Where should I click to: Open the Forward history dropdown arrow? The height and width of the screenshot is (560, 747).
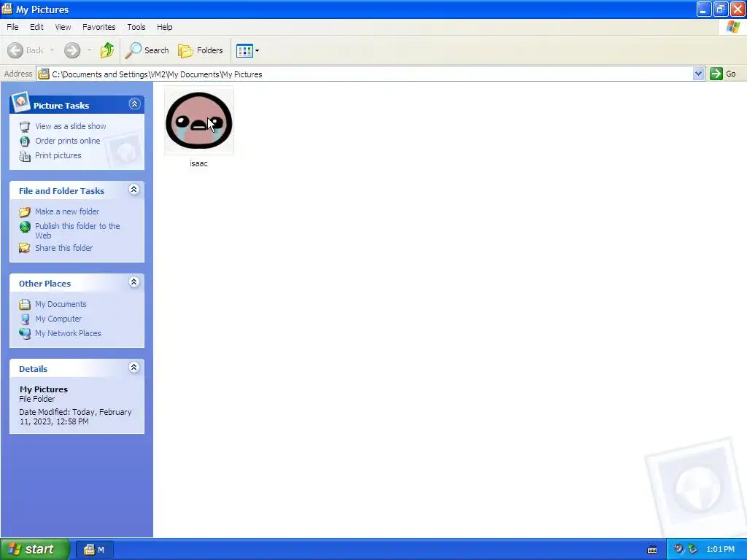[x=89, y=50]
